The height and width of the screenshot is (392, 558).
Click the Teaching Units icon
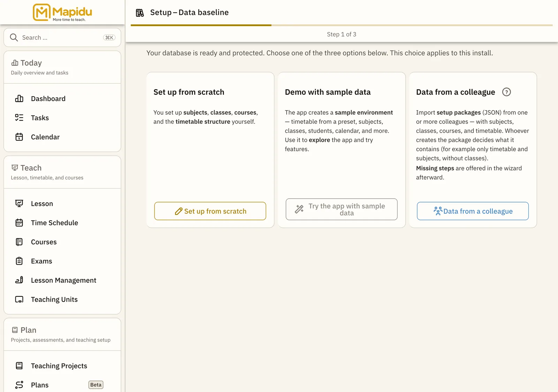tap(19, 299)
